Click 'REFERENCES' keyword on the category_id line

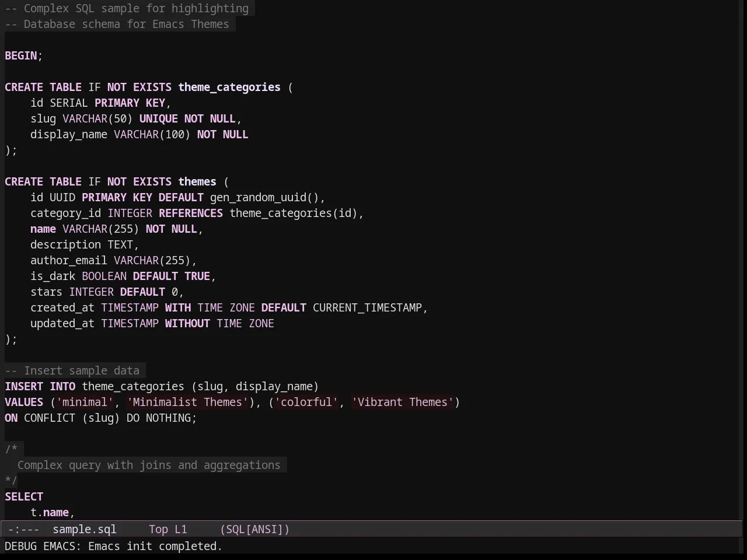coord(191,213)
